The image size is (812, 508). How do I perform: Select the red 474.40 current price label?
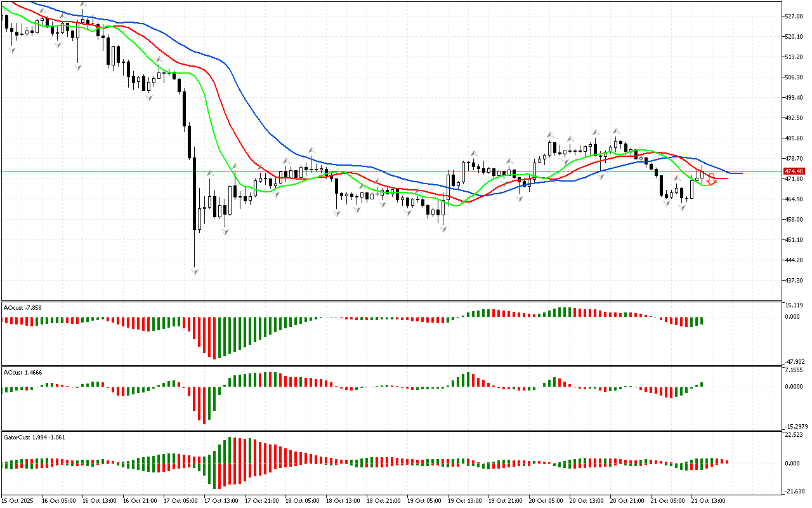(794, 171)
